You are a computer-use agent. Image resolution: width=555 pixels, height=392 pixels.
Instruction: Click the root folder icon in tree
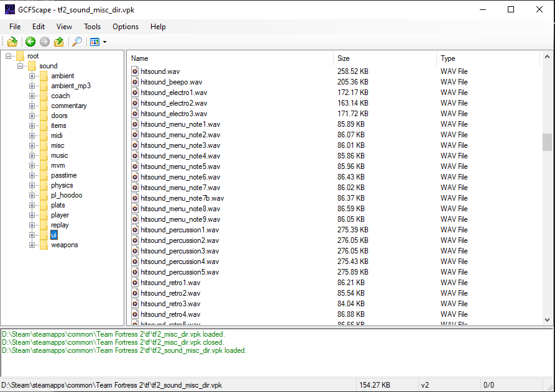pos(20,56)
